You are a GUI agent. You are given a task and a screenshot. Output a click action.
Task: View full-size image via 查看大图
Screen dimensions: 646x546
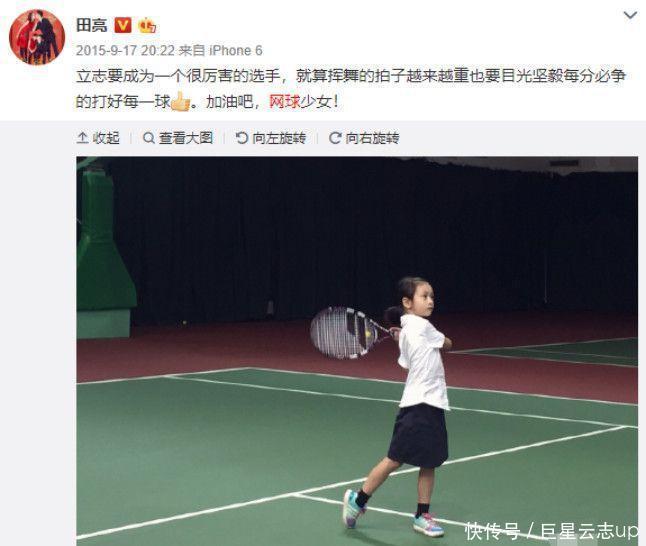point(178,138)
